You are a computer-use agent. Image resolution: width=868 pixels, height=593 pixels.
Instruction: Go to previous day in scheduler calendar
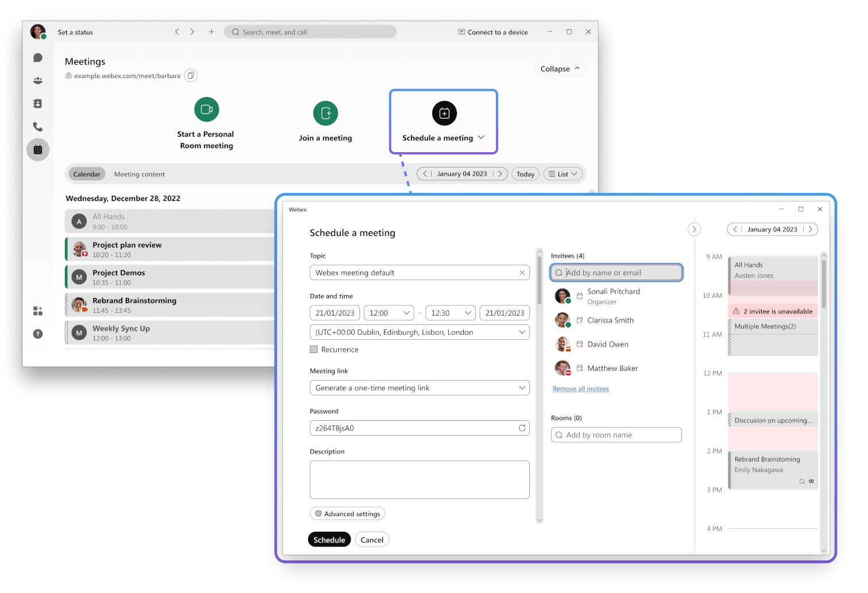pos(735,230)
